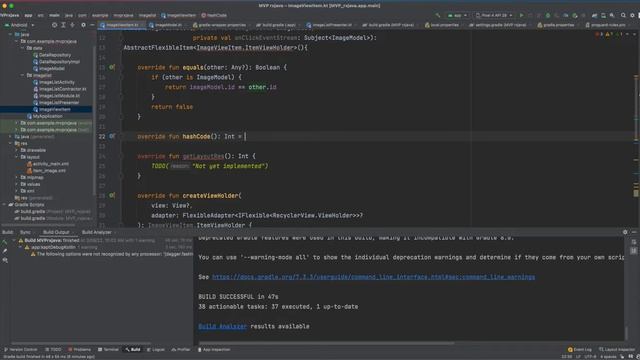Open Search Everywhere magnifier in toolbar
This screenshot has width=640, height=360.
click(x=623, y=16)
